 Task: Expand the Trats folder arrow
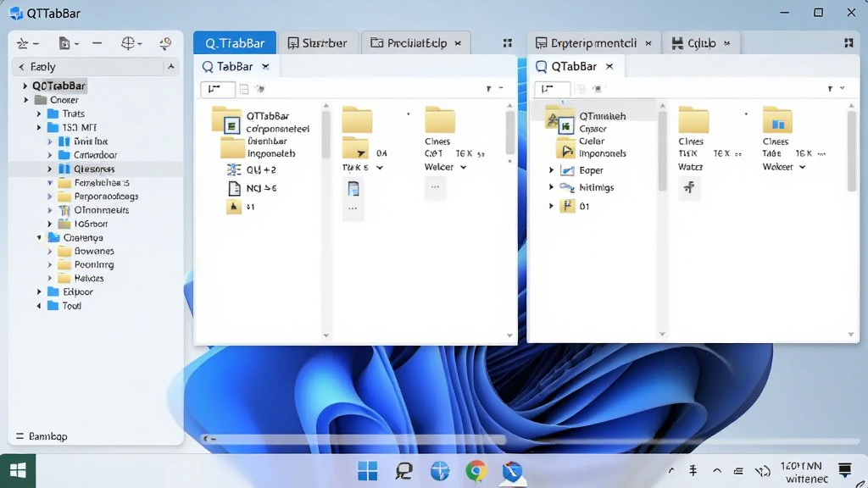(39, 114)
